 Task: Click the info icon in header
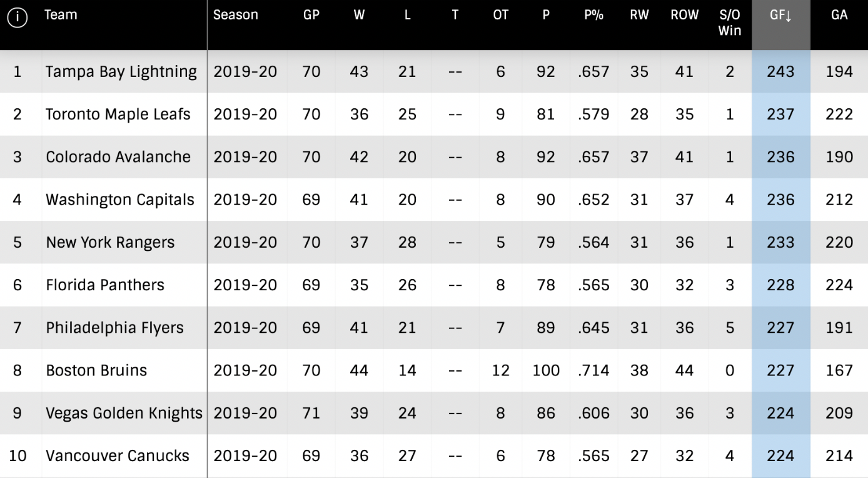pos(18,18)
